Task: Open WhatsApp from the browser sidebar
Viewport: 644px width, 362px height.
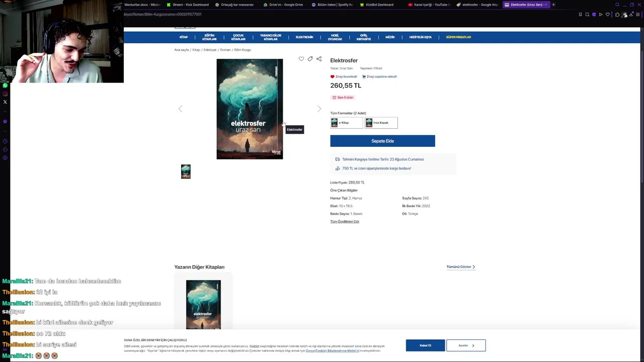Action: (x=5, y=85)
